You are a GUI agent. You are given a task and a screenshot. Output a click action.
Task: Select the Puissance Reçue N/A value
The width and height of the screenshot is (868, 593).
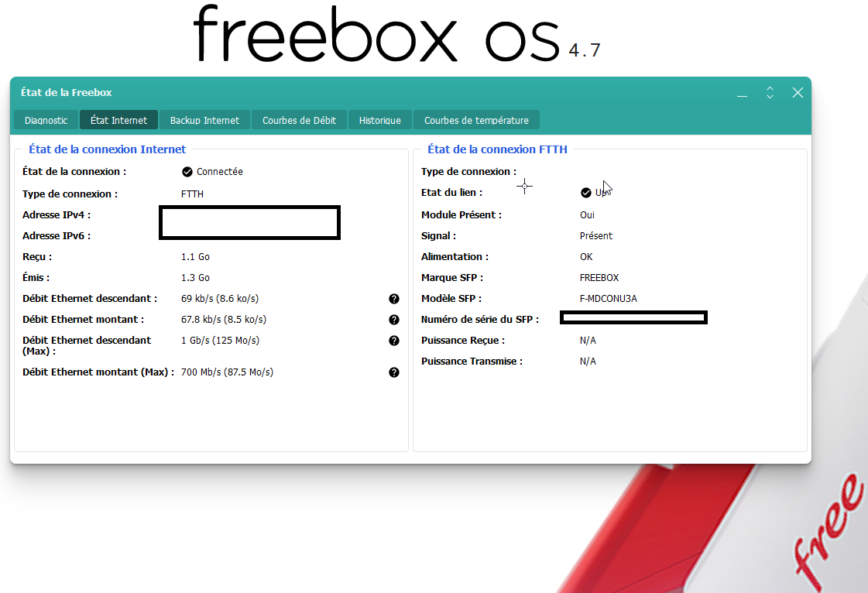point(588,341)
